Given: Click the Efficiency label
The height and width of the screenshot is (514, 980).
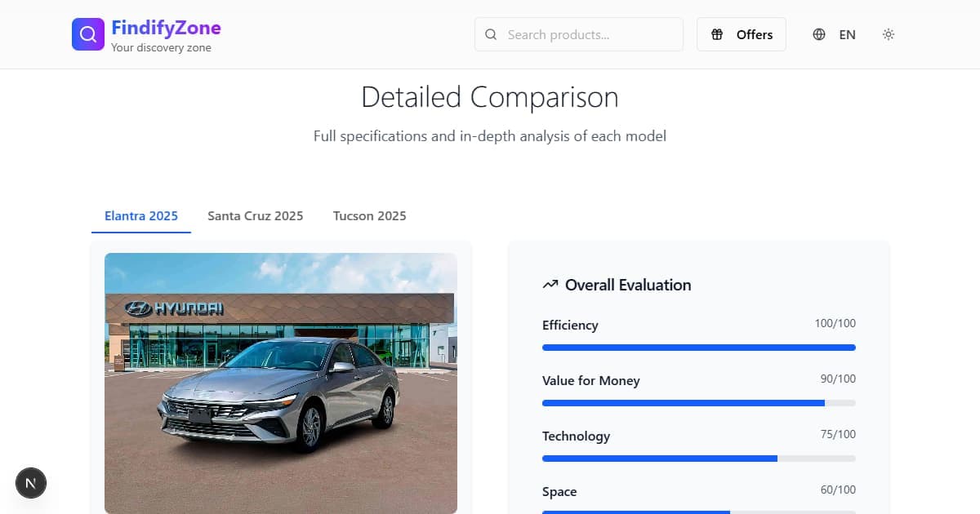Looking at the screenshot, I should click(x=570, y=325).
